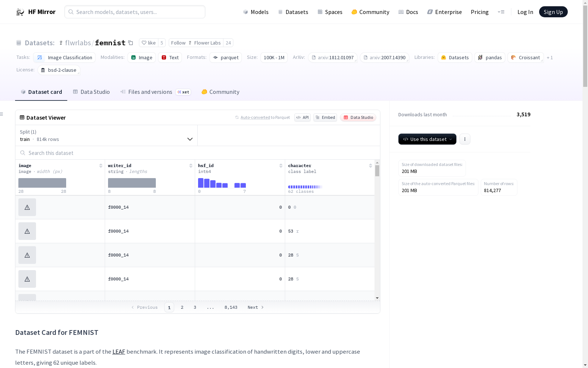Click the image placeholder in the character 53 row
This screenshot has height=368, width=588.
click(27, 231)
